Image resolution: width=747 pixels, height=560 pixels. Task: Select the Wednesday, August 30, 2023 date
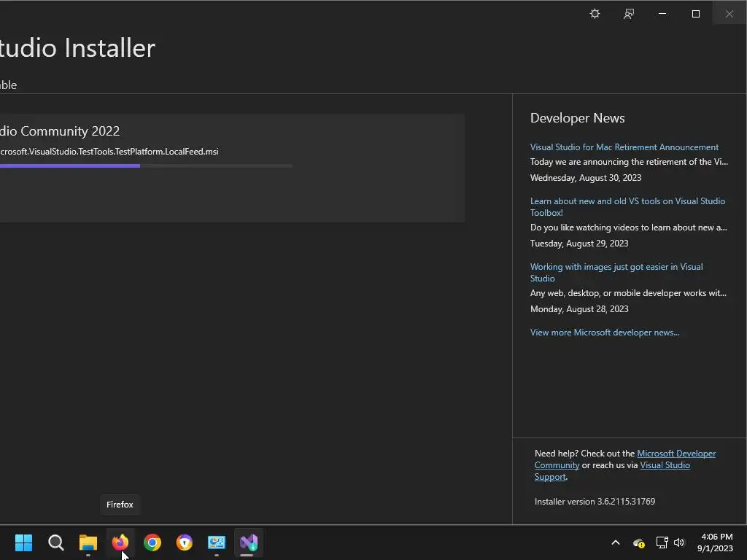[x=586, y=178]
